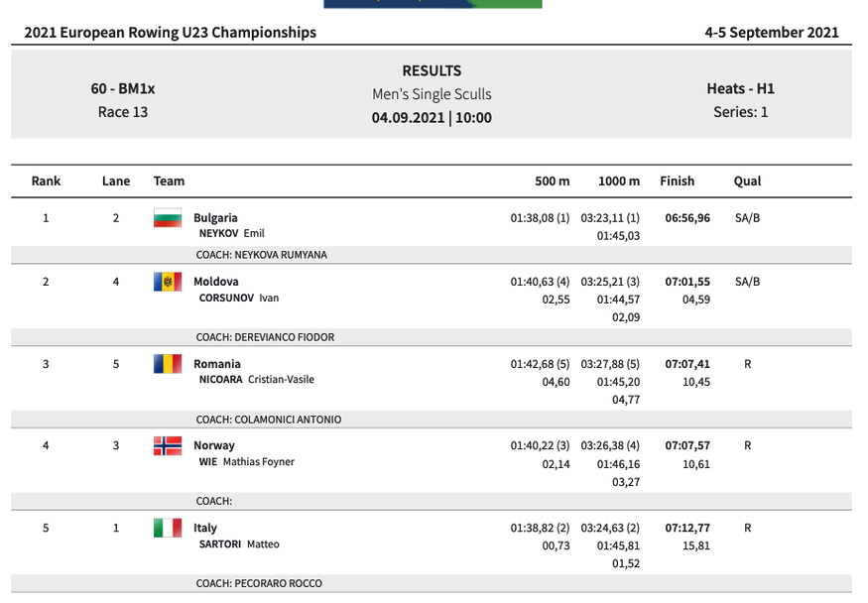Click the Finish column header
Screen dimensions: 868x603
point(678,181)
